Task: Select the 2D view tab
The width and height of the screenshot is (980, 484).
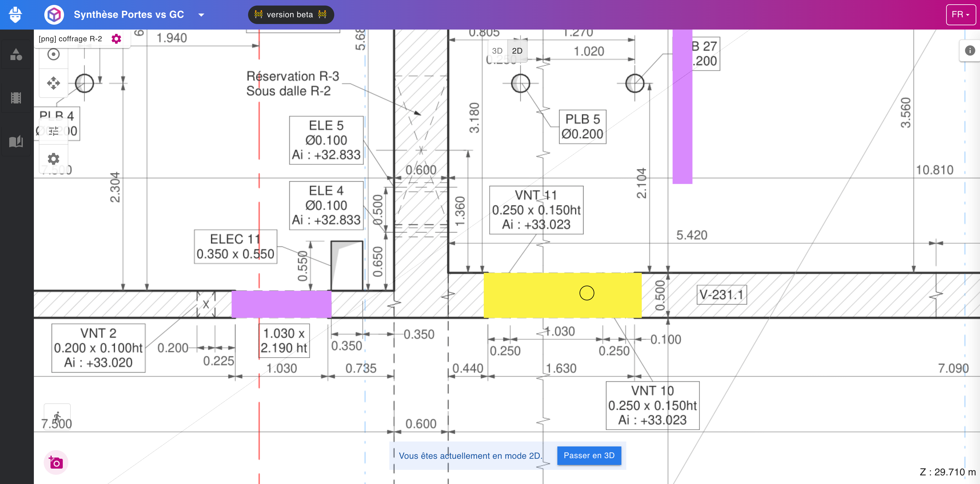Action: [x=517, y=50]
